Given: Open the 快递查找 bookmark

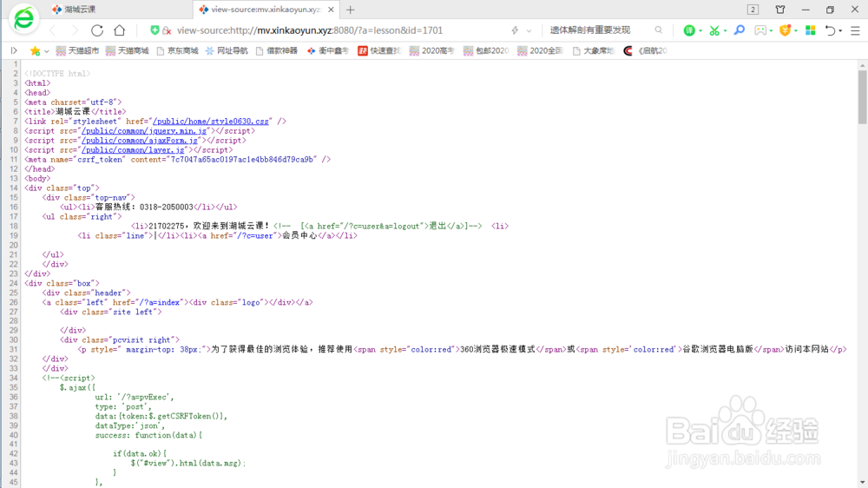Looking at the screenshot, I should 379,51.
